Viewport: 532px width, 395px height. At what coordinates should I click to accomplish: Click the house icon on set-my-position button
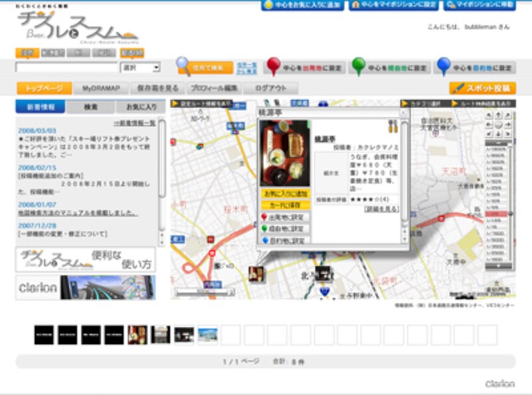coord(356,5)
